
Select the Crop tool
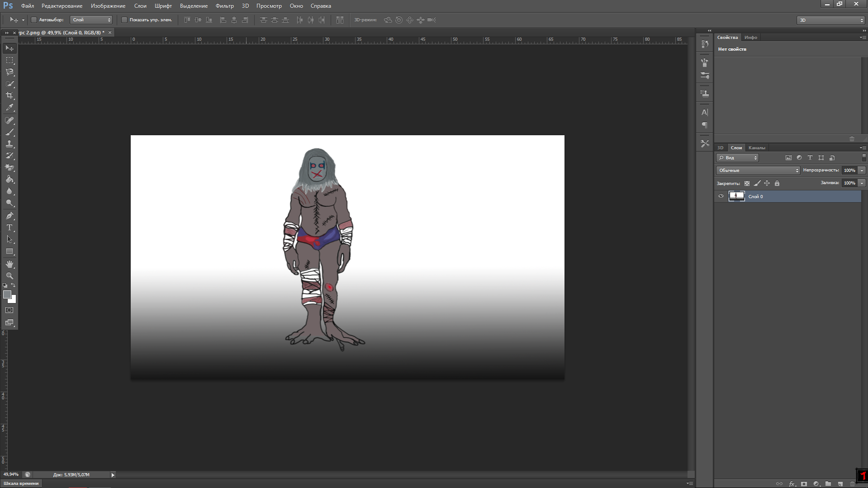point(9,95)
